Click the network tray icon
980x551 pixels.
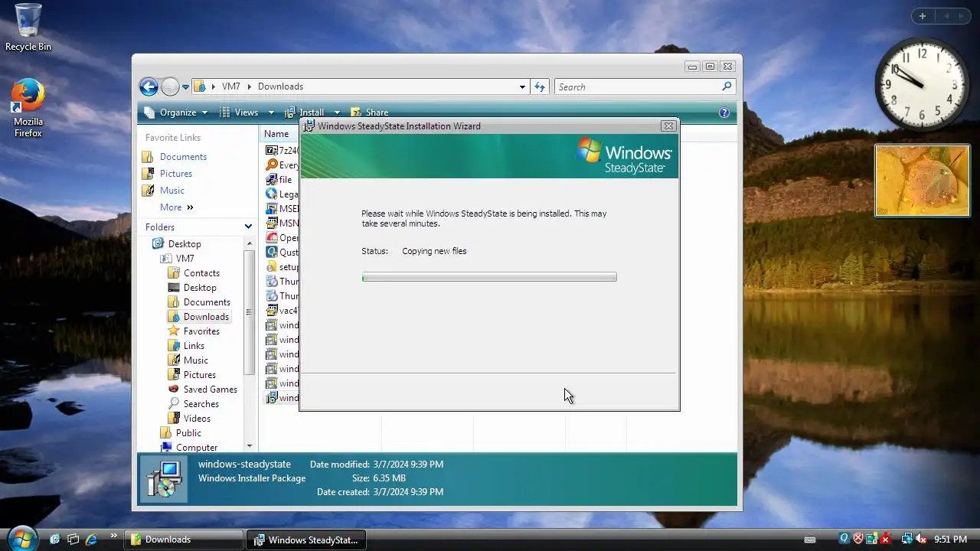point(907,540)
